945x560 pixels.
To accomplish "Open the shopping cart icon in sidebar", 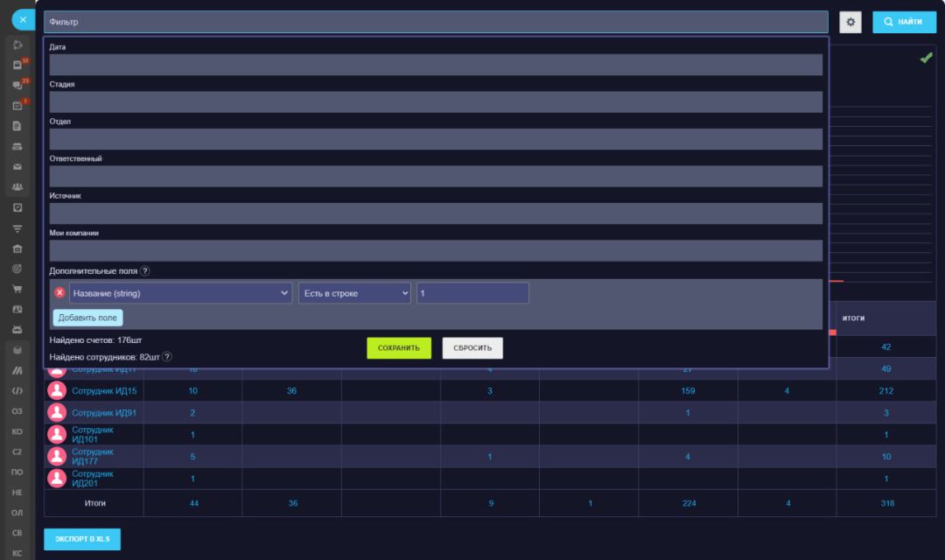I will pyautogui.click(x=17, y=289).
